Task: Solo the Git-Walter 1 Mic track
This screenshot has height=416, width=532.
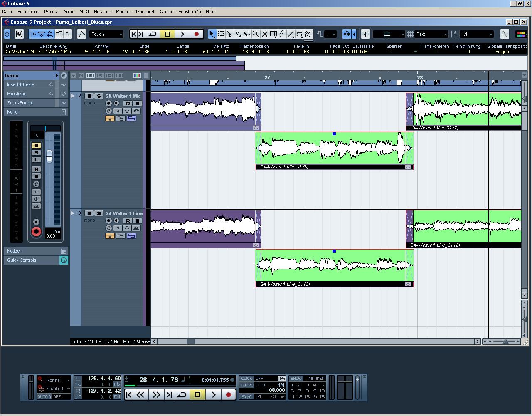Action: (99, 96)
